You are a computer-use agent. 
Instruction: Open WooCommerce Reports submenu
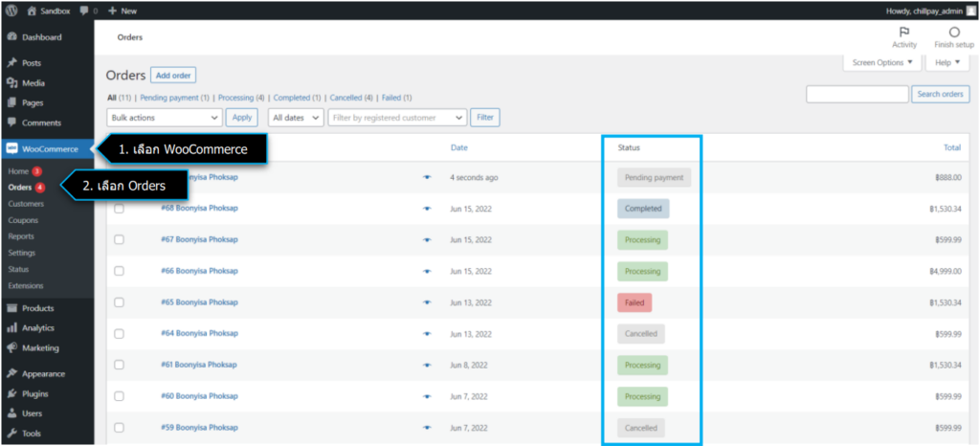[21, 236]
